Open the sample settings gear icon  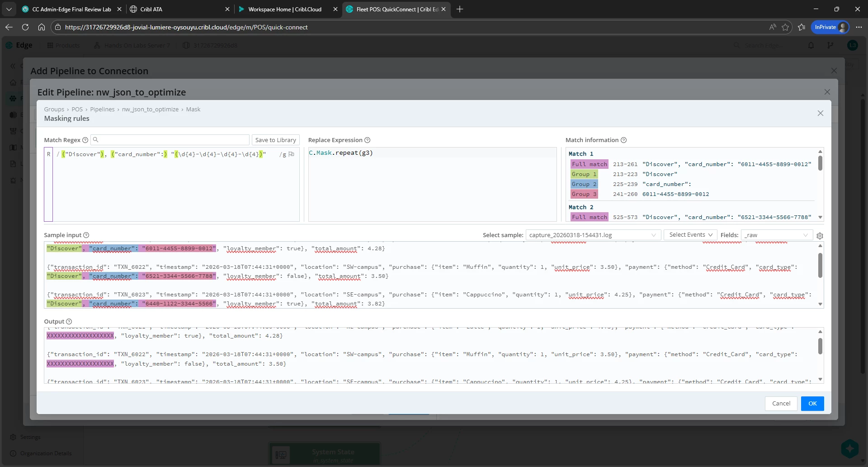point(820,236)
